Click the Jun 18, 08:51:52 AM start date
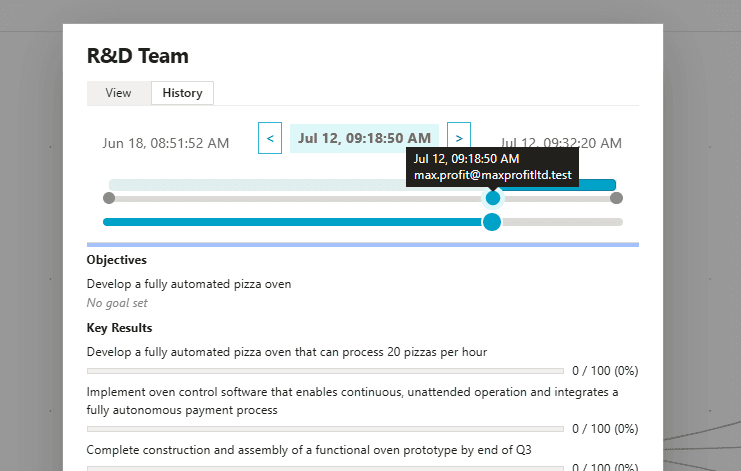Viewport: 741px width, 471px height. coord(166,143)
